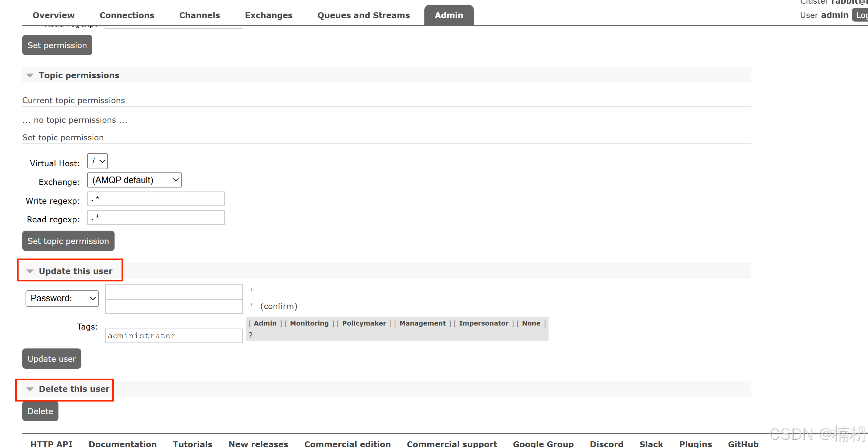Click the Update user button
Screen dimensions: 868x448
point(51,359)
